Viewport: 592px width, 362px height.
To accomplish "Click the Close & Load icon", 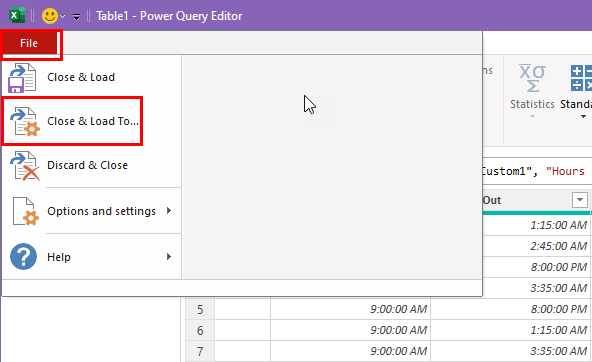I will [22, 78].
